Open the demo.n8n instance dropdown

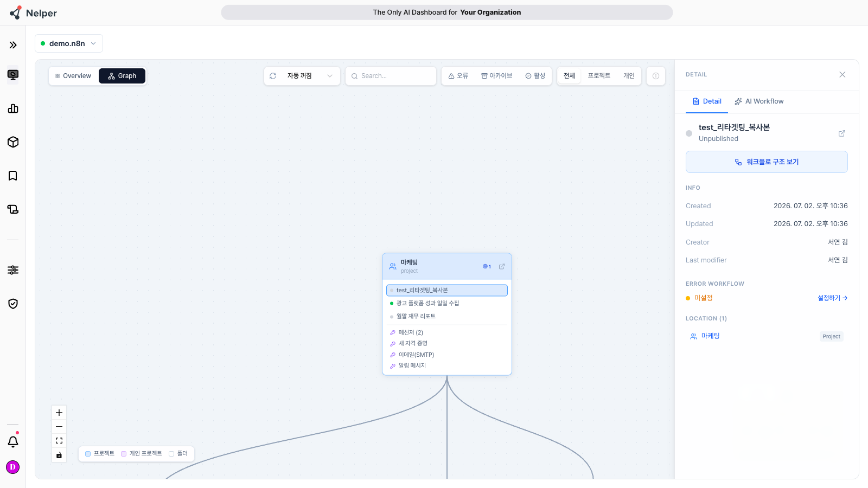69,43
